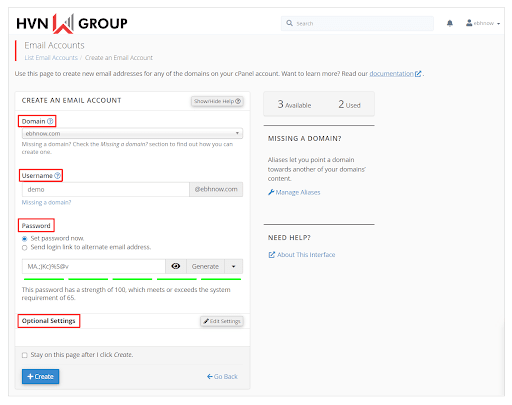Viewport: 512px width, 405px height.
Task: Toggle password visibility eye icon
Action: coord(176,266)
